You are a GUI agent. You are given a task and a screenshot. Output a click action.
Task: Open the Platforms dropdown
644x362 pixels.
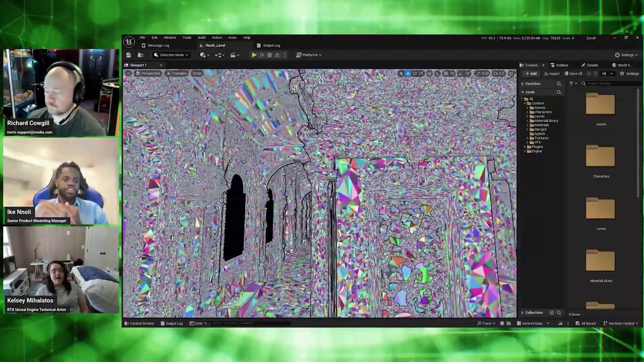(x=309, y=55)
